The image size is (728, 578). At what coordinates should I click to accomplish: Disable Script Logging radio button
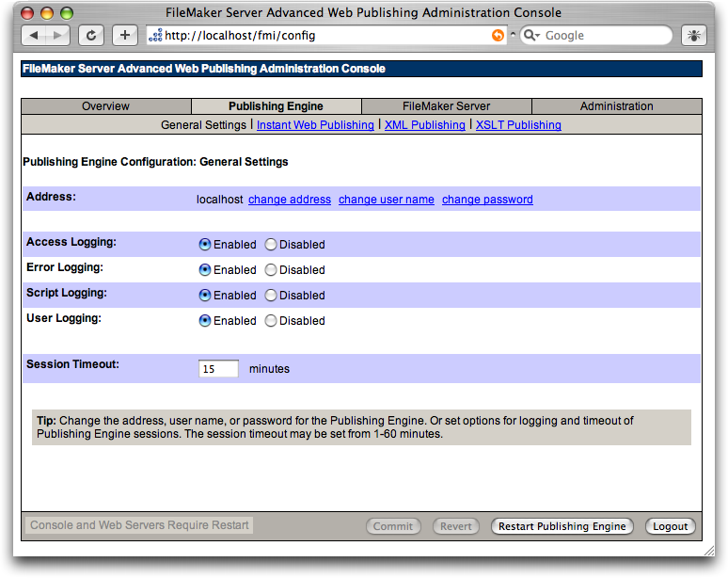click(x=271, y=295)
